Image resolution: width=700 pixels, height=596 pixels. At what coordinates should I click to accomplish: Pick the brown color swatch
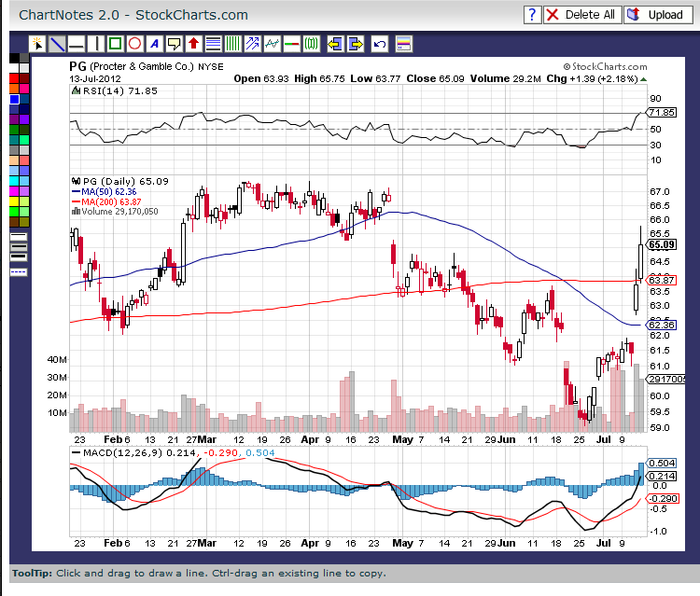tap(14, 222)
